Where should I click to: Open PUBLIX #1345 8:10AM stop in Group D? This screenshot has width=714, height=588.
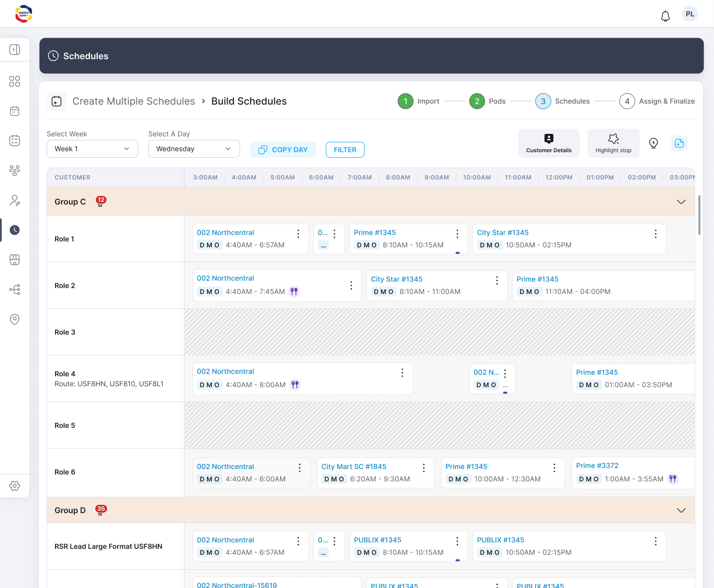[409, 546]
